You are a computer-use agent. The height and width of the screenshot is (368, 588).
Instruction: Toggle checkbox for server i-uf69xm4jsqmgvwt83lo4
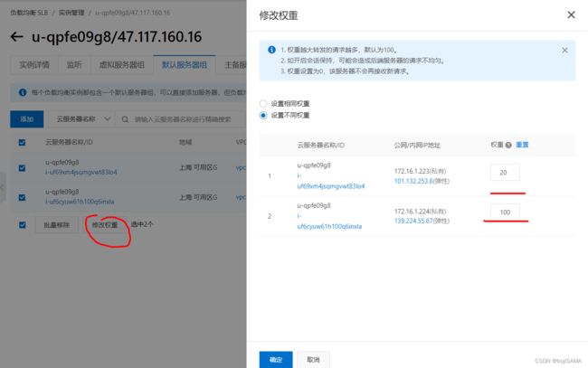22,168
